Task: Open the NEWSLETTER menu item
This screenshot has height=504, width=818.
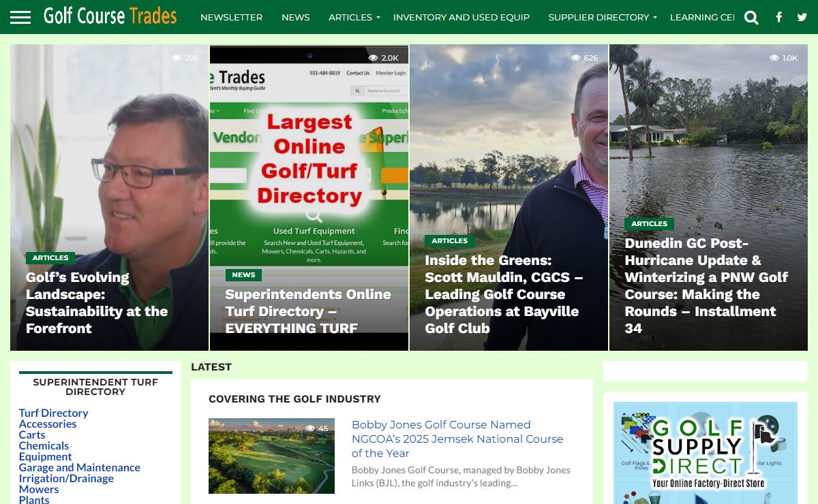Action: pyautogui.click(x=231, y=17)
